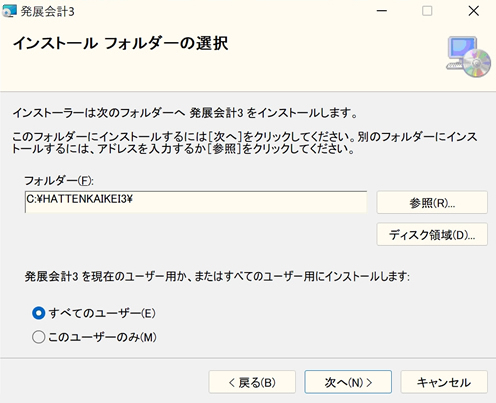Click the 発展会計3 title bar app icon
496x403 pixels.
pyautogui.click(x=9, y=11)
